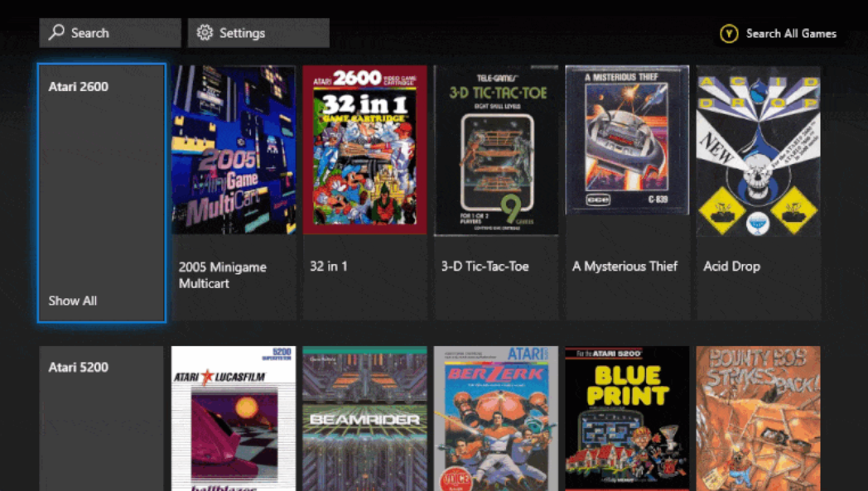
Task: Open Bounty Bob Strikes Back cover
Action: point(759,418)
